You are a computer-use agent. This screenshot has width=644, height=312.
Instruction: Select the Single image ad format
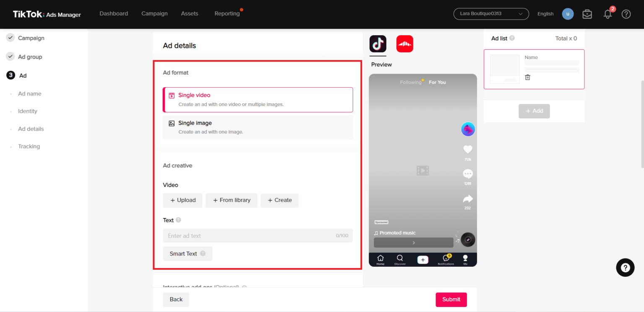pyautogui.click(x=258, y=127)
